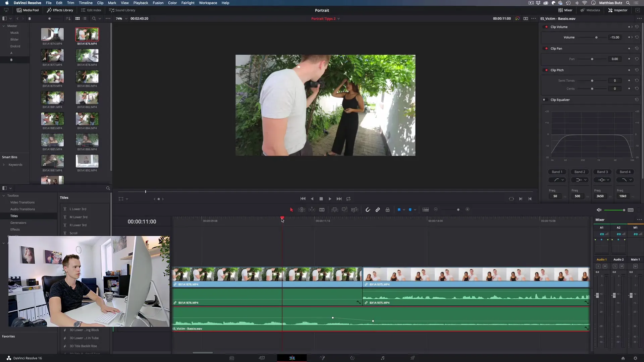Viewport: 644px width, 362px height.
Task: Select the arrow selection mode tool
Action: (x=291, y=210)
